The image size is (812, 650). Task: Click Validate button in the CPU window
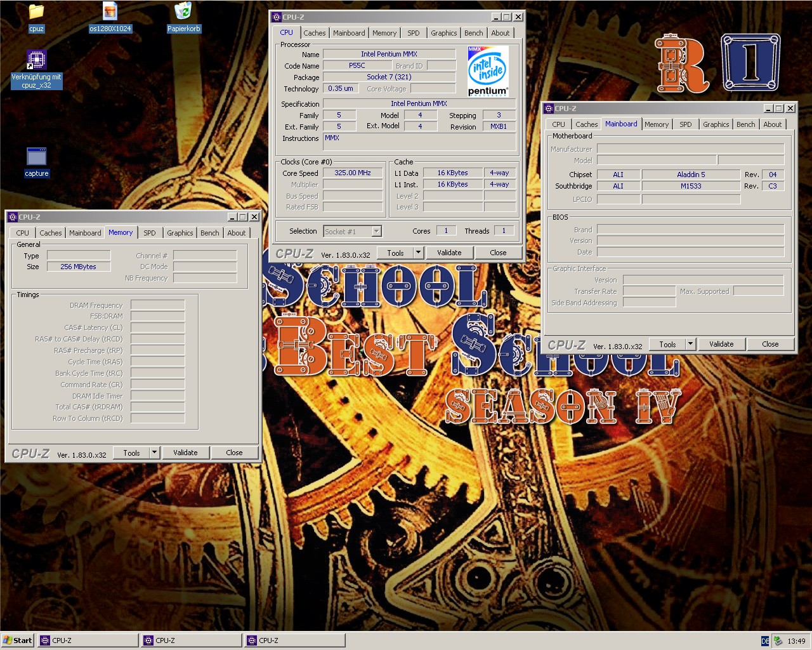tap(449, 253)
